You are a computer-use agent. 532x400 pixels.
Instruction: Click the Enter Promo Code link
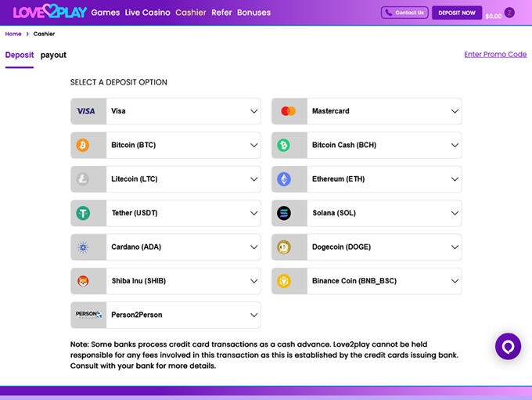495,55
